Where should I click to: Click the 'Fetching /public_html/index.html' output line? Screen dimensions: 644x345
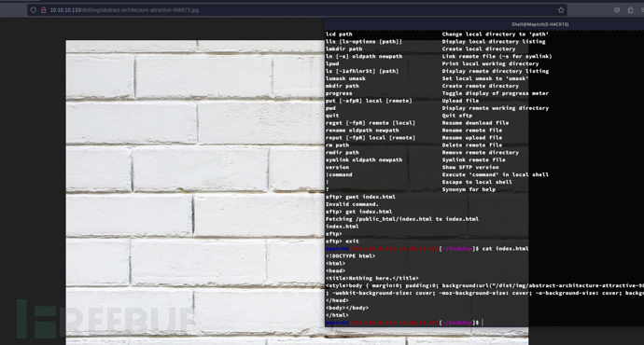402,219
